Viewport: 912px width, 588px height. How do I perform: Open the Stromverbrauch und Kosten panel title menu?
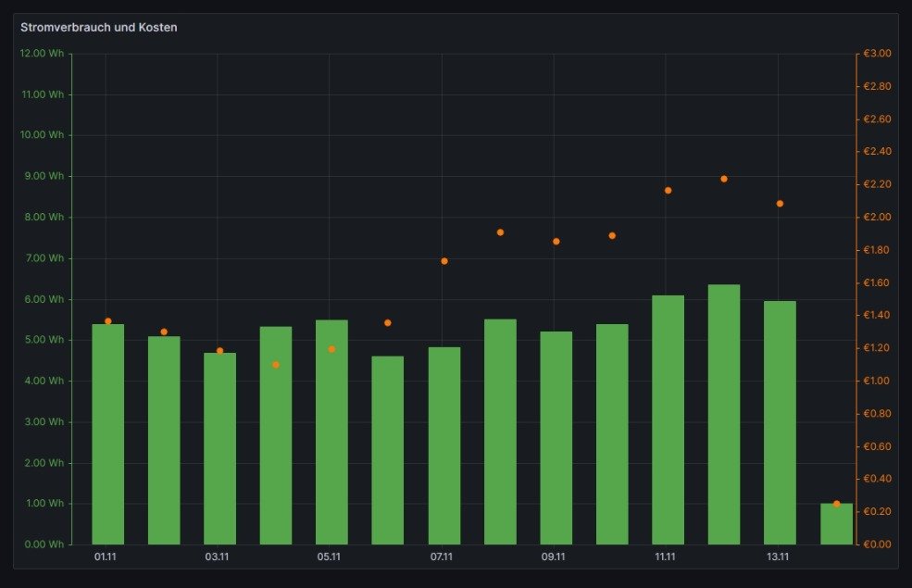pyautogui.click(x=99, y=28)
